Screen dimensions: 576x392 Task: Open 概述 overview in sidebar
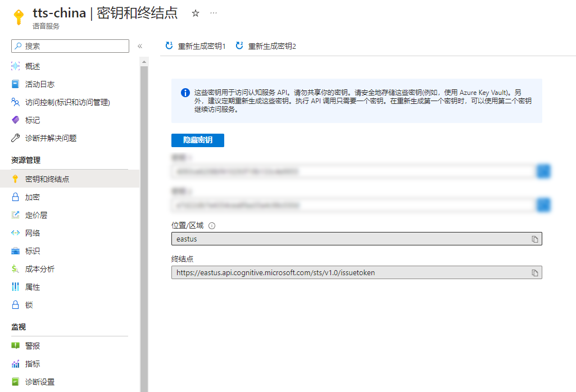pos(33,66)
